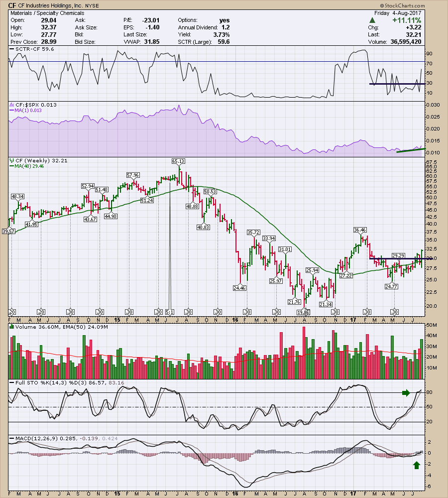Click the 29.29 price label
This screenshot has height=498, width=448.
coord(398,255)
